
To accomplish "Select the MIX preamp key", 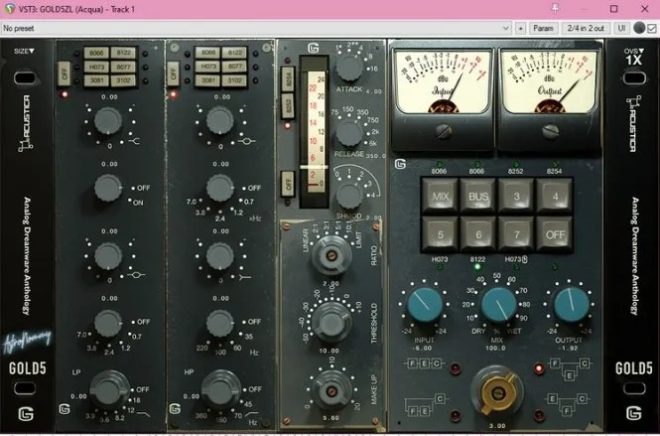I will (440, 196).
